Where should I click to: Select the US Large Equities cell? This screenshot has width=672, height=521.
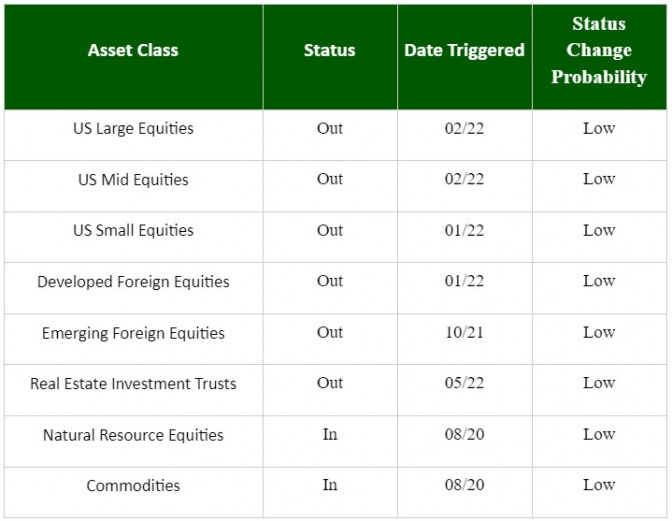[133, 128]
